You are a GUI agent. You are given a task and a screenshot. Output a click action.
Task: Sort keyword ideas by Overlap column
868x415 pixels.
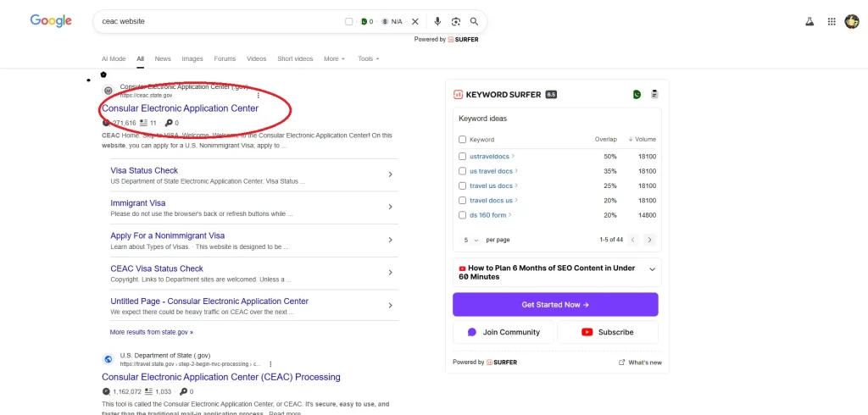605,140
